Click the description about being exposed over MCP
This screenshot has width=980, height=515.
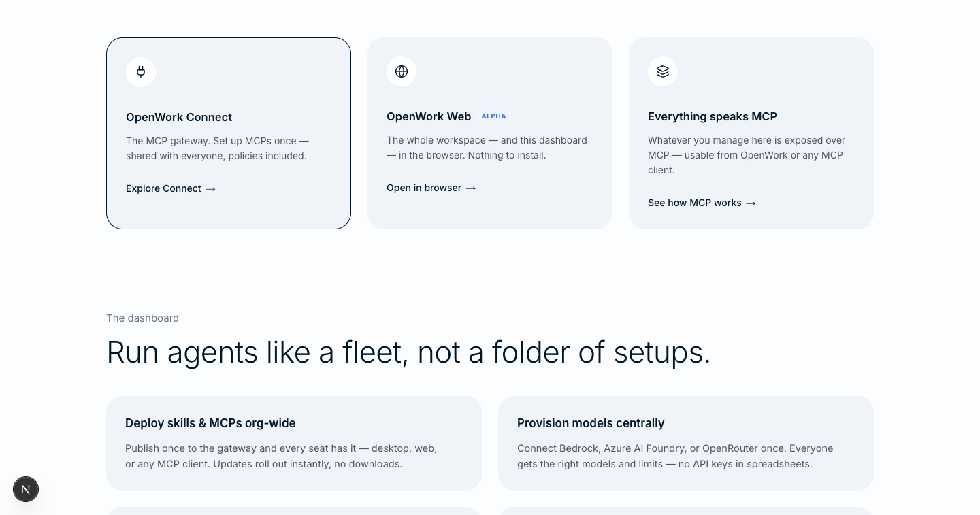point(747,155)
